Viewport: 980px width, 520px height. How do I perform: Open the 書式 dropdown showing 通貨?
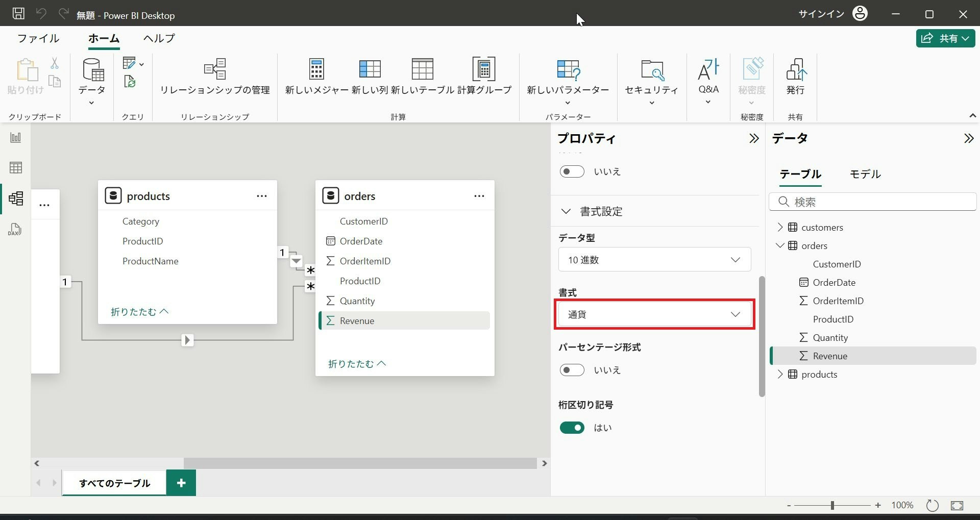click(x=654, y=314)
